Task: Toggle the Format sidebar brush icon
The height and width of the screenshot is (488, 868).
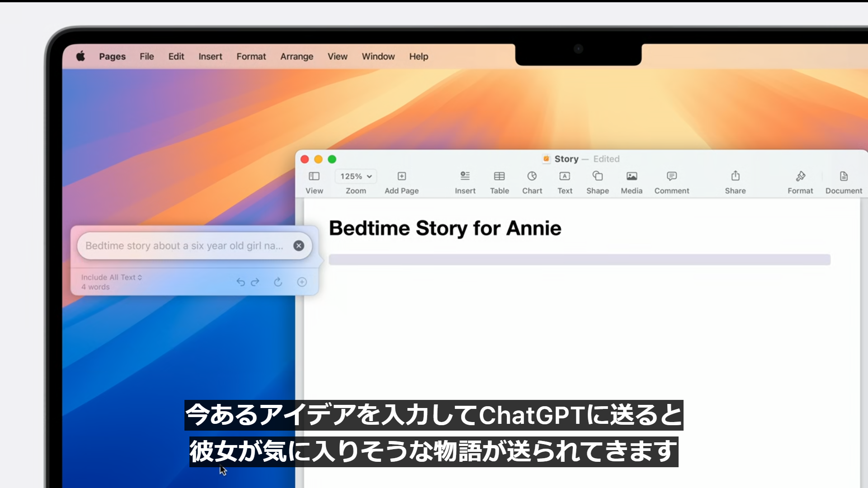Action: (800, 177)
